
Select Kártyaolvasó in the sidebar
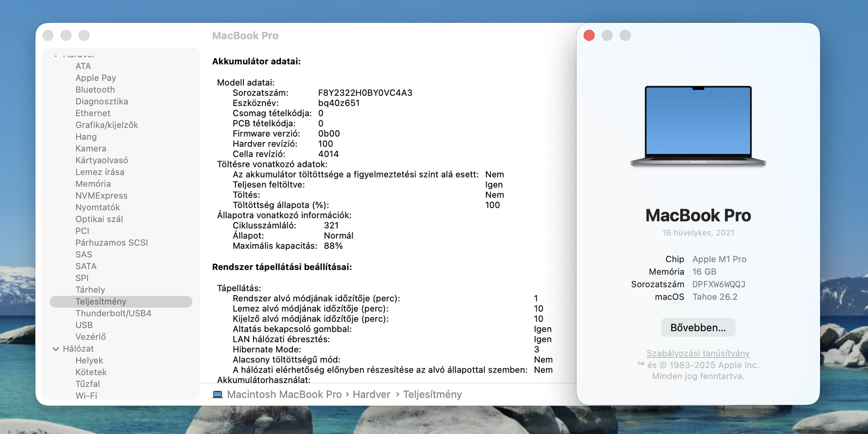102,160
